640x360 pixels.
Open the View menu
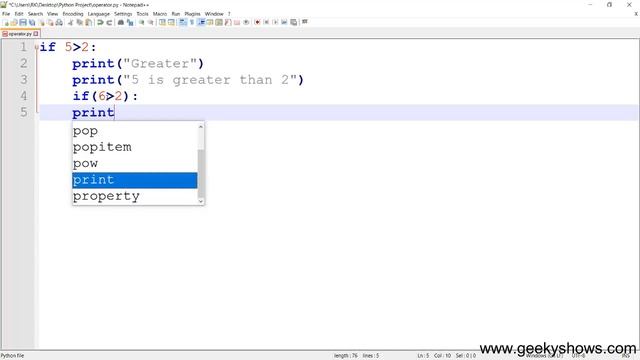(x=52, y=14)
